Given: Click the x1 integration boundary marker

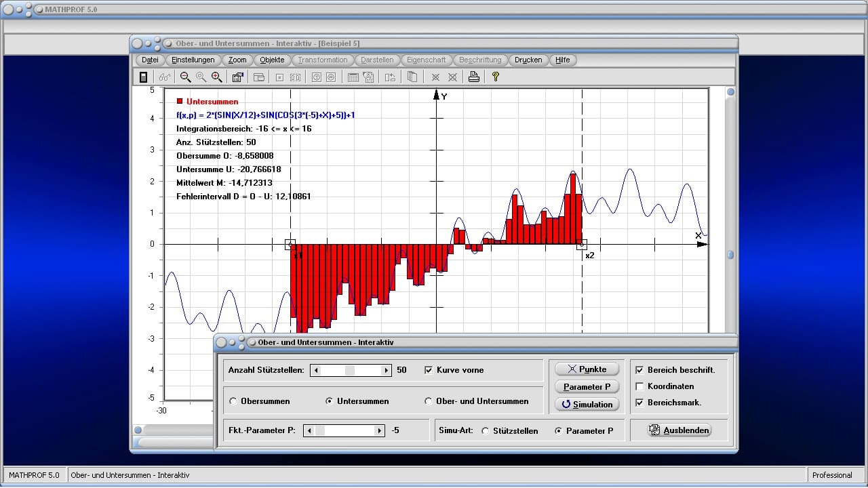Looking at the screenshot, I should point(290,245).
